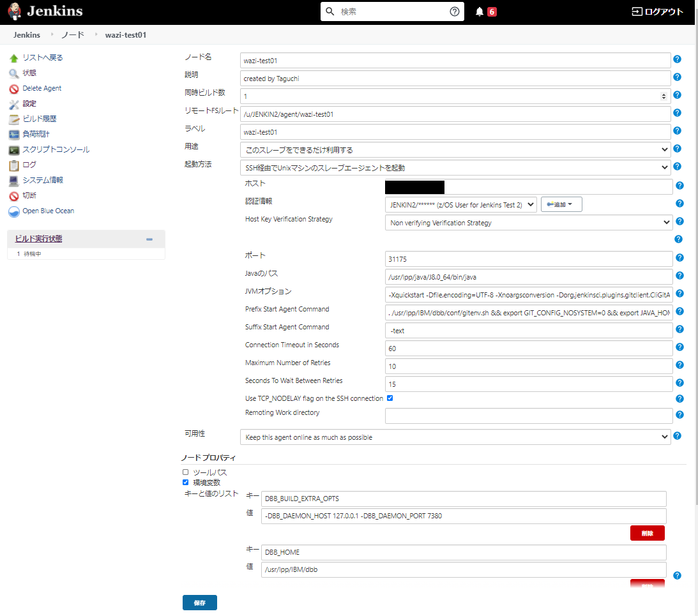This screenshot has height=616, width=698.
Task: Open help for ノード名 field
Action: tap(677, 59)
